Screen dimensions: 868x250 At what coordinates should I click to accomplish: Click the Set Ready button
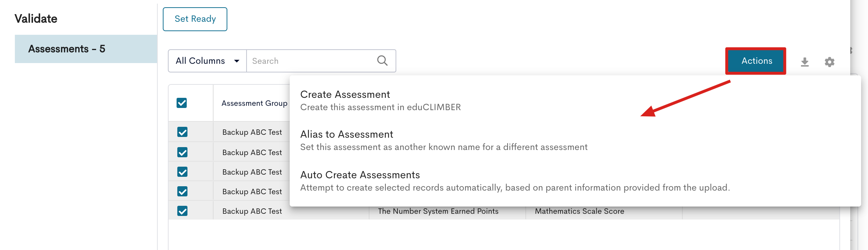[x=195, y=19]
